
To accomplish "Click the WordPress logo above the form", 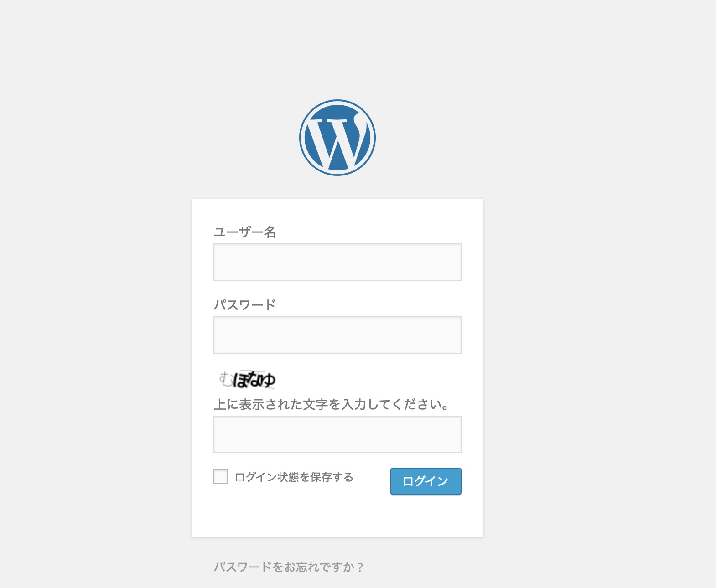I will (337, 138).
